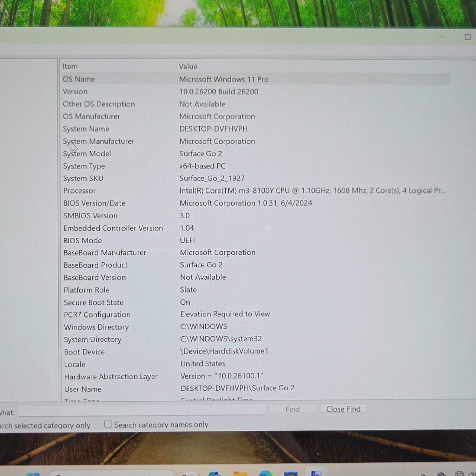Select the 'BIOS Version/Date' item
Image resolution: width=476 pixels, height=476 pixels.
tap(94, 203)
